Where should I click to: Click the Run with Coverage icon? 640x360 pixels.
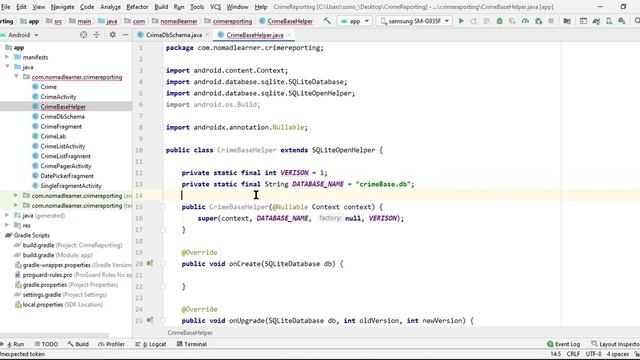pyautogui.click(x=512, y=21)
